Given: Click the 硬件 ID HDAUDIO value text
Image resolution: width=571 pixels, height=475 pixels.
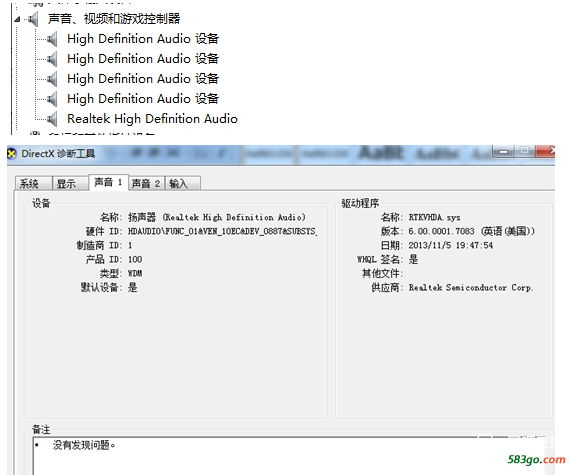Looking at the screenshot, I should click(223, 231).
